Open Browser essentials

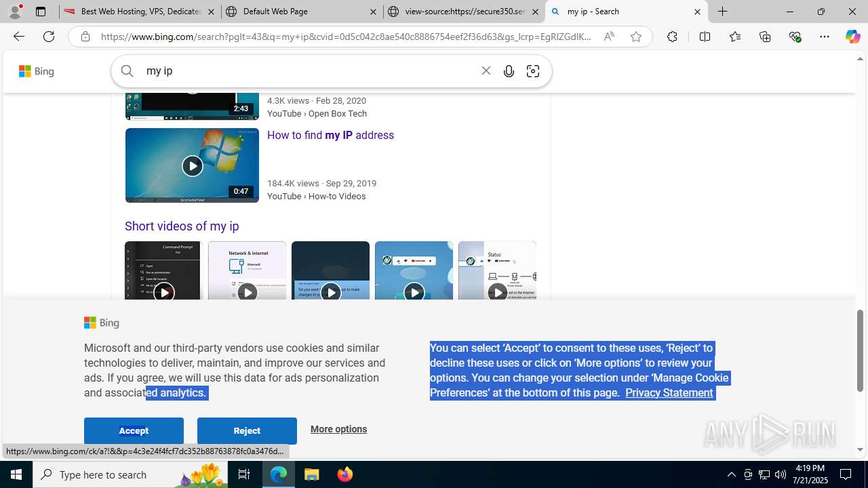coord(795,37)
